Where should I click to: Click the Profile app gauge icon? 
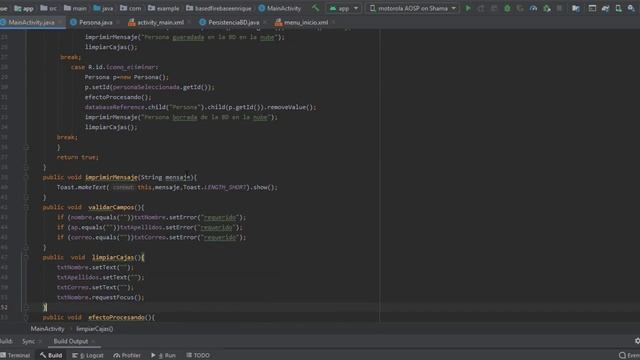533,8
